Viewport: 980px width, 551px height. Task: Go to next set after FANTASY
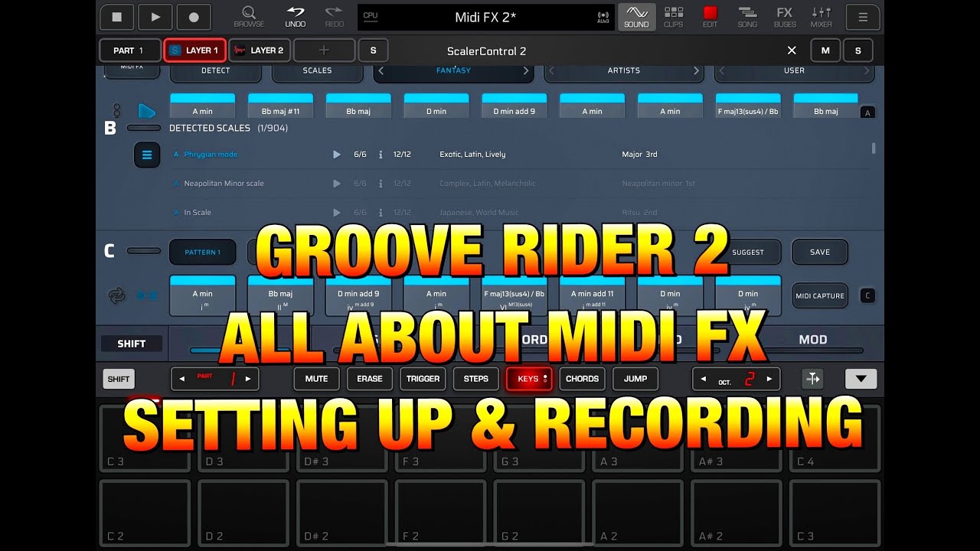[x=526, y=70]
